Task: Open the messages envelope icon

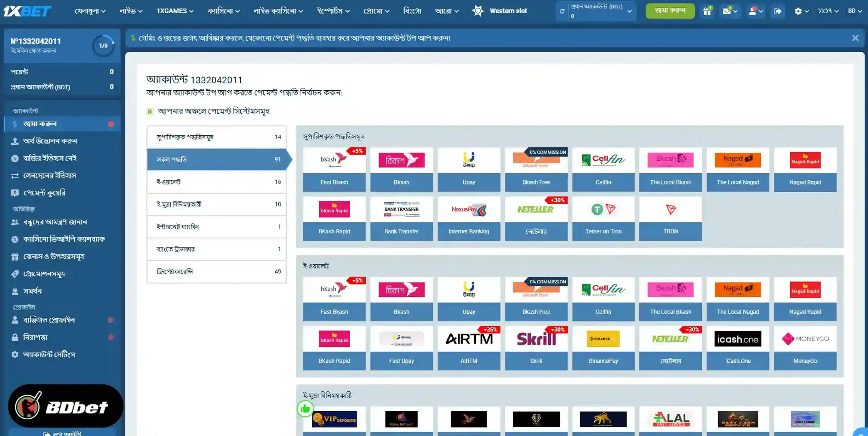Action: click(x=730, y=11)
